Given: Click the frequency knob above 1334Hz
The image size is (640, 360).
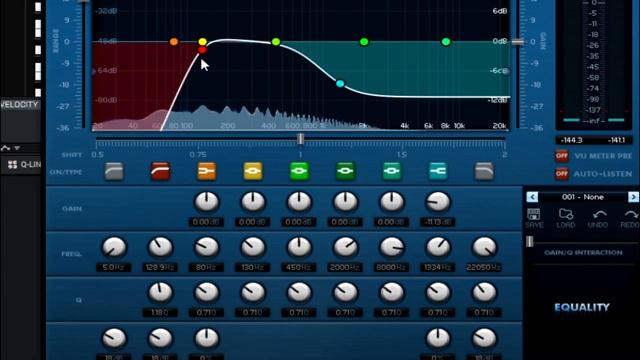Looking at the screenshot, I should tap(438, 247).
